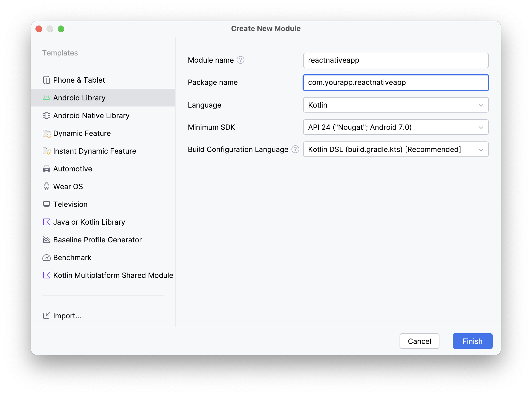Click the Dynamic Feature folder icon
Screen dimensions: 532x396
click(x=47, y=133)
